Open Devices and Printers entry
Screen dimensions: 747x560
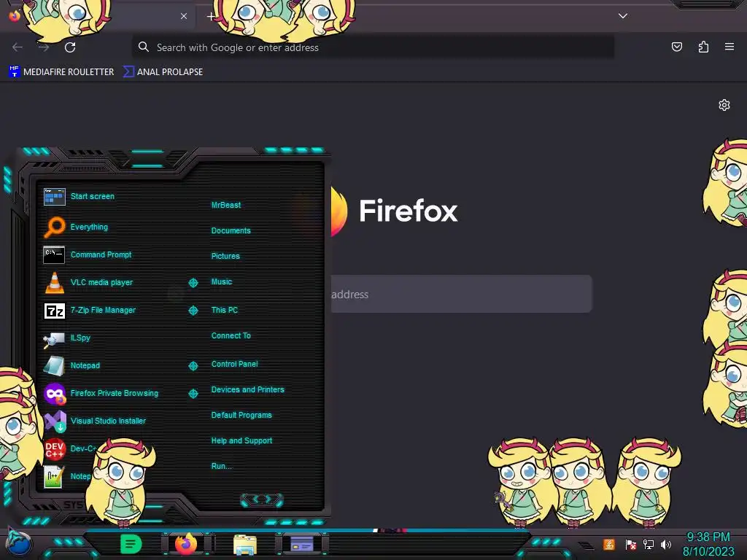(x=248, y=389)
